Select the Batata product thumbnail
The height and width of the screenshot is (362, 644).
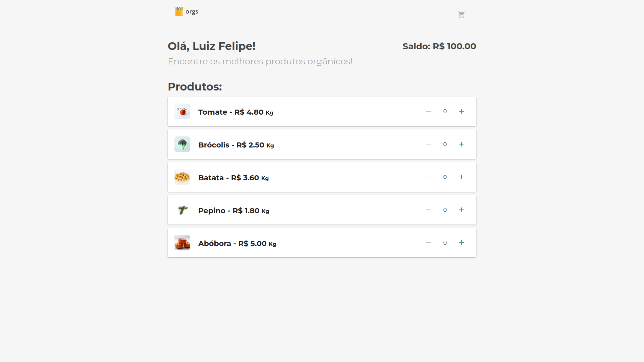click(x=182, y=177)
